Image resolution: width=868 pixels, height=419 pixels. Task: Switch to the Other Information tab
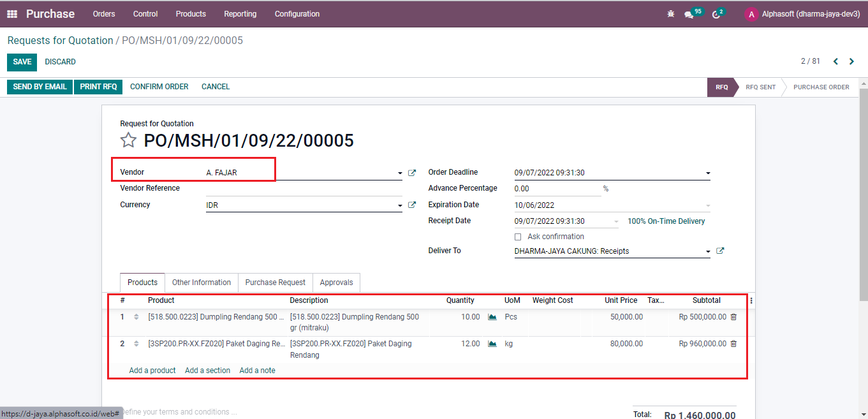pos(202,283)
